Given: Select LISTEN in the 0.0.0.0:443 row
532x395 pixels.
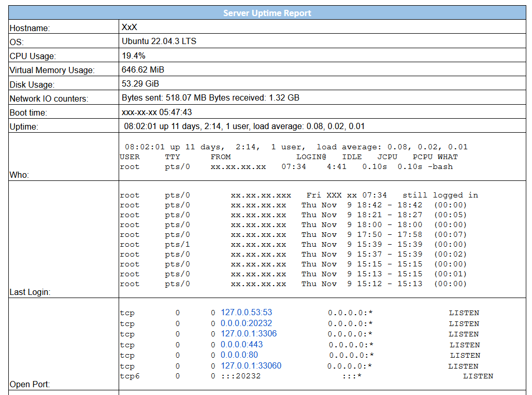Looking at the screenshot, I should tap(465, 345).
